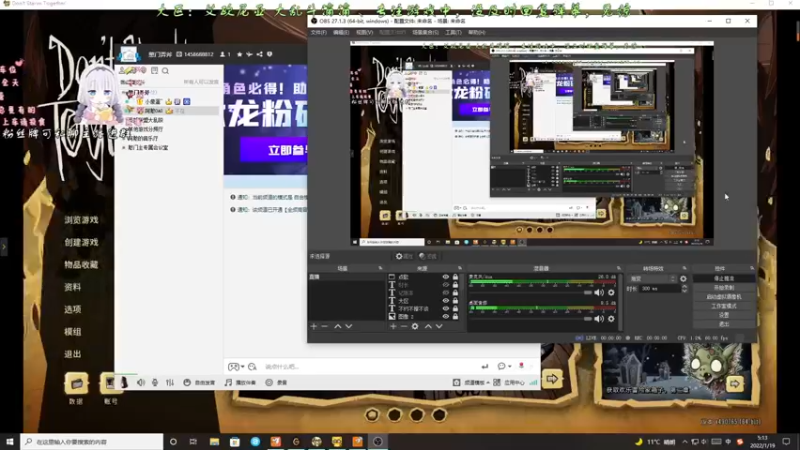Open the game controller icon in YY chat box
The width and height of the screenshot is (800, 450).
(x=233, y=366)
